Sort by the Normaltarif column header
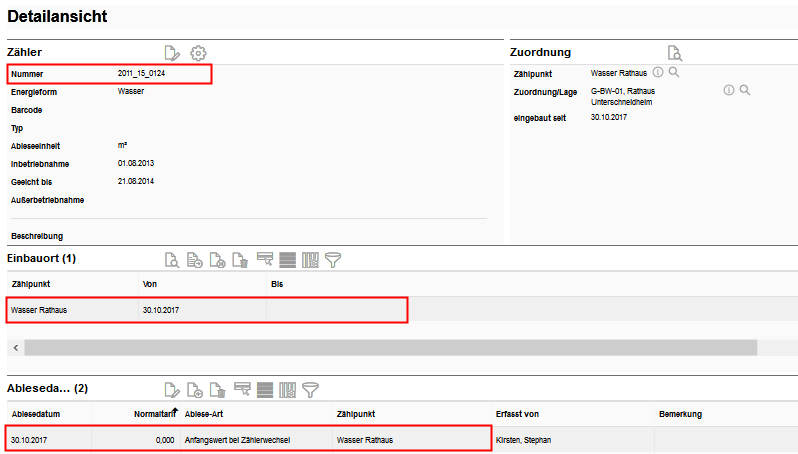798x454 pixels. [155, 414]
